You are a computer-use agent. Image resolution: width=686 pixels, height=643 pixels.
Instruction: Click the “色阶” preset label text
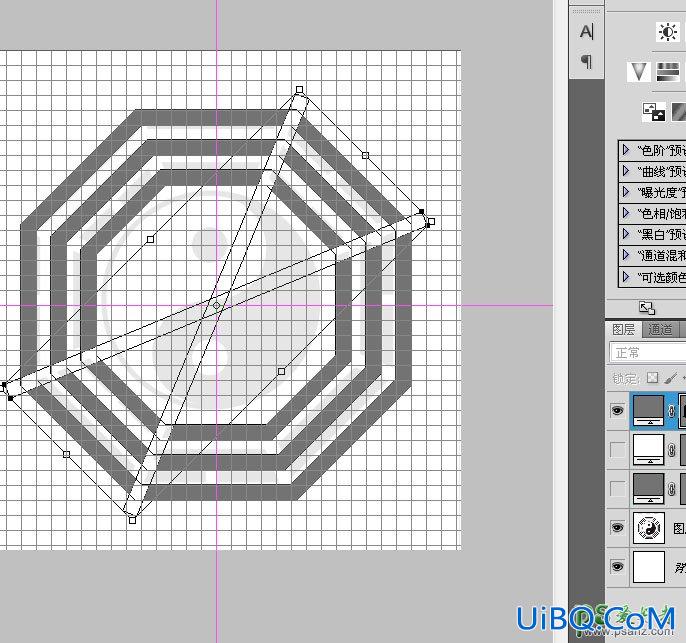tap(662, 150)
